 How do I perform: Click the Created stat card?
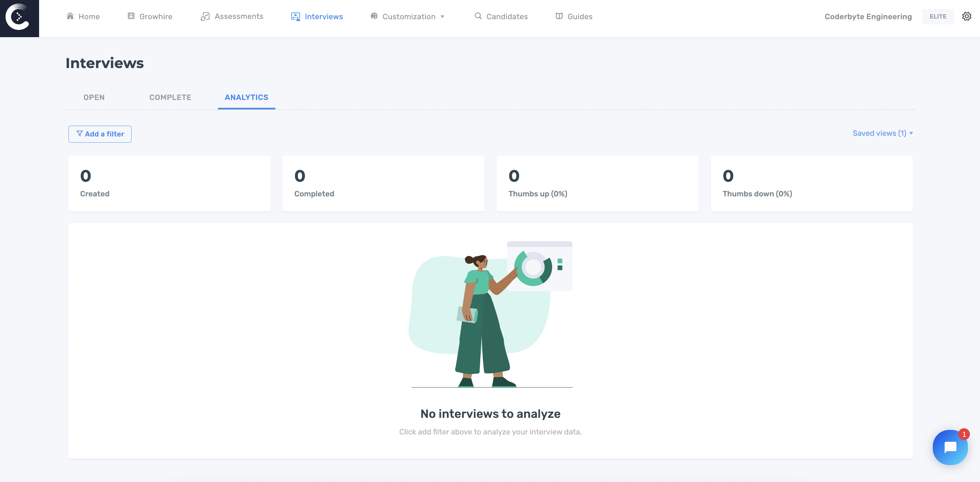tap(169, 183)
